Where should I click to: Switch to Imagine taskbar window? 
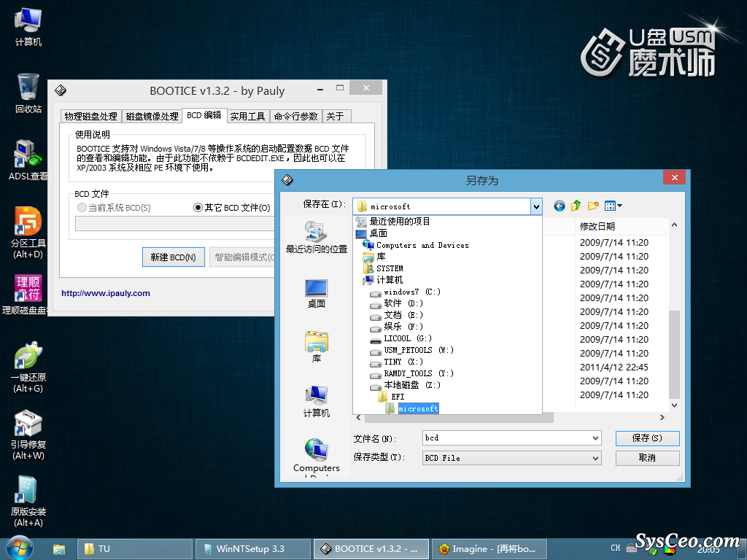pos(489,549)
